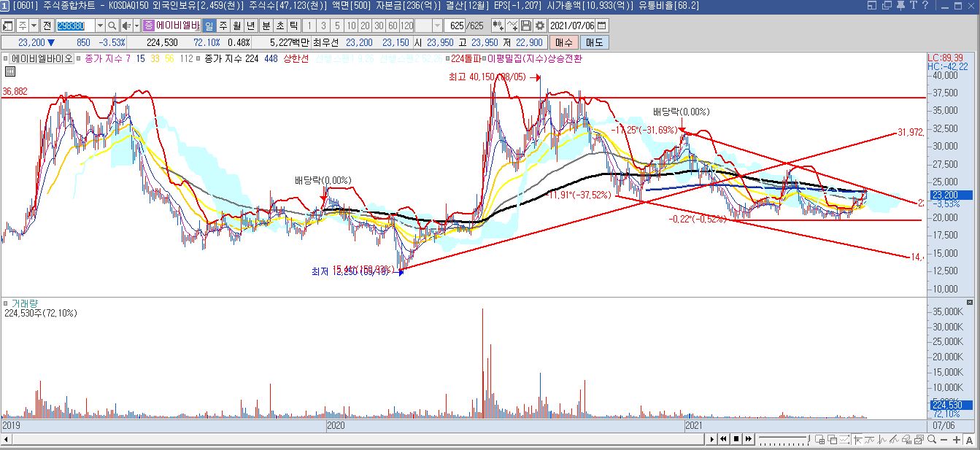Image resolution: width=980 pixels, height=450 pixels.
Task: Select the 5 interval button
Action: click(x=337, y=26)
